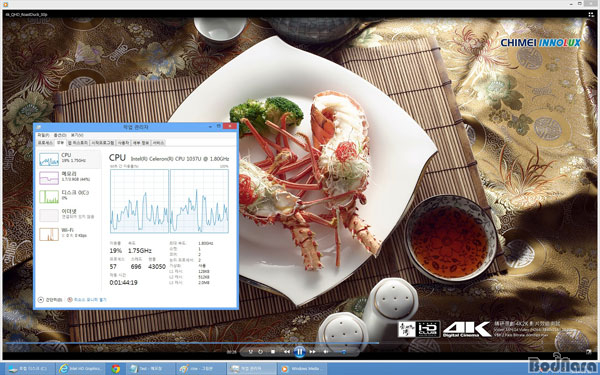Image resolution: width=600 pixels, height=375 pixels.
Task: Click the video seek progress bar
Action: (x=300, y=343)
